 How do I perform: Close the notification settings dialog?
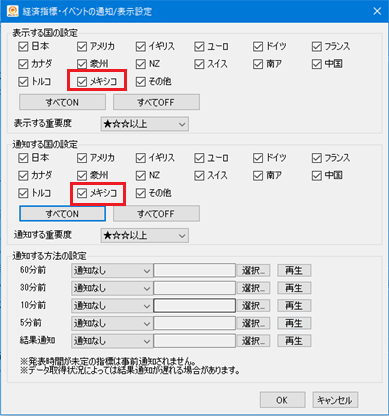click(377, 11)
